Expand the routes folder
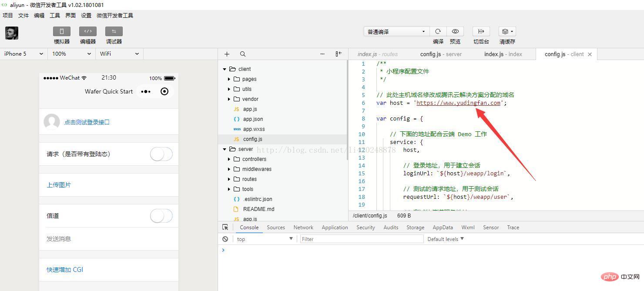The image size is (644, 291). [x=229, y=179]
